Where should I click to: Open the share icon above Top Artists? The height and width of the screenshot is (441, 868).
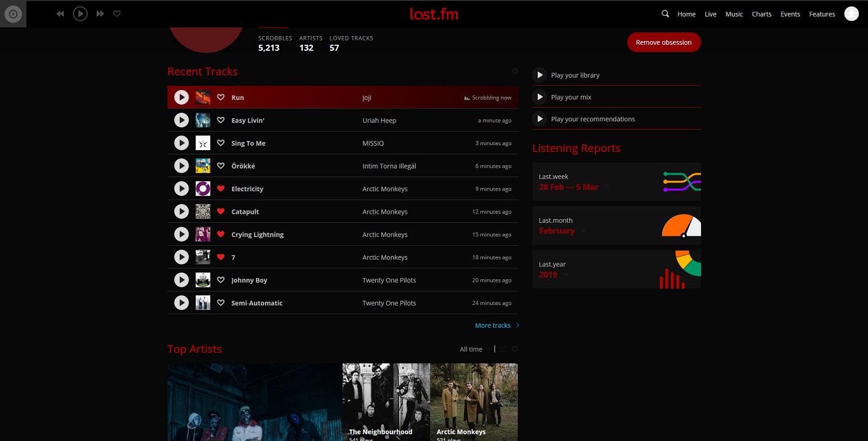point(503,349)
